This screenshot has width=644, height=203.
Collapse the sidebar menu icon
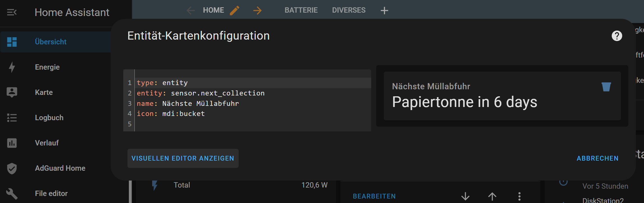point(12,12)
